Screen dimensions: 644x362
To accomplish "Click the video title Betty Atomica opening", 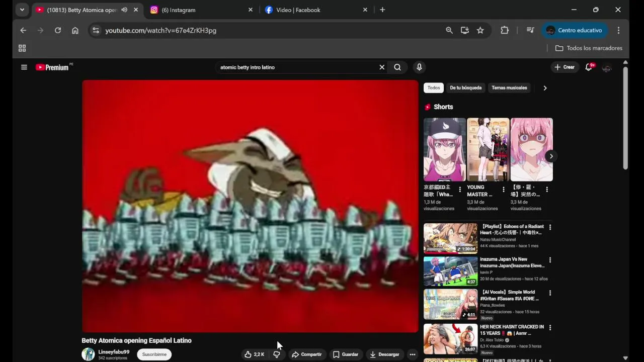I will click(x=137, y=340).
